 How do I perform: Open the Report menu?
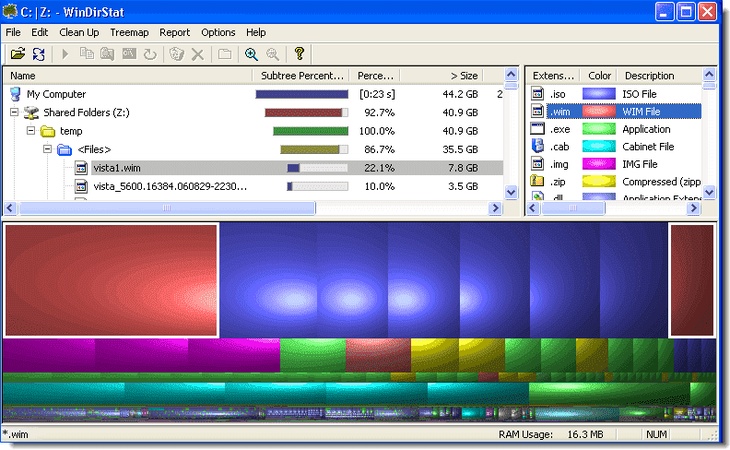click(175, 33)
